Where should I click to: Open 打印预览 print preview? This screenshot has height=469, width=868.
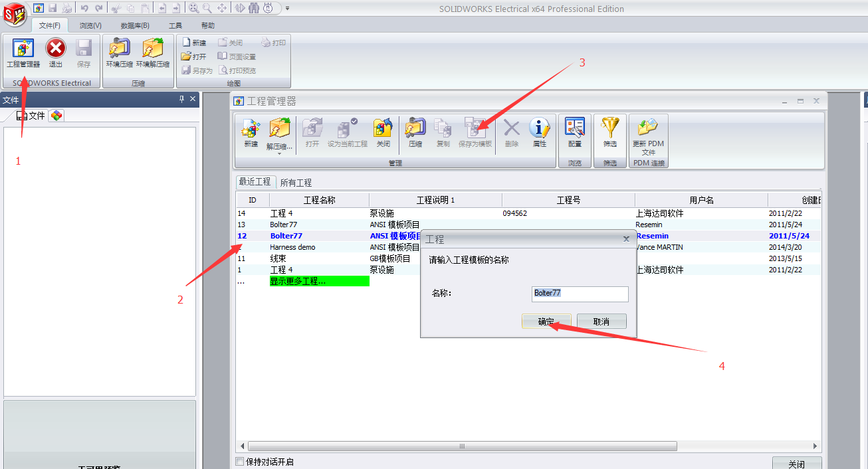[237, 70]
